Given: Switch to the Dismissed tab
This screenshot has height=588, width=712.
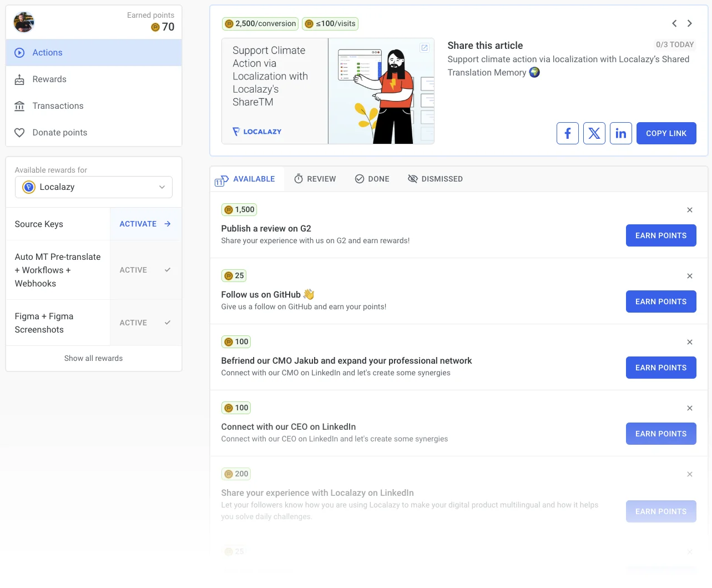Looking at the screenshot, I should coord(435,179).
